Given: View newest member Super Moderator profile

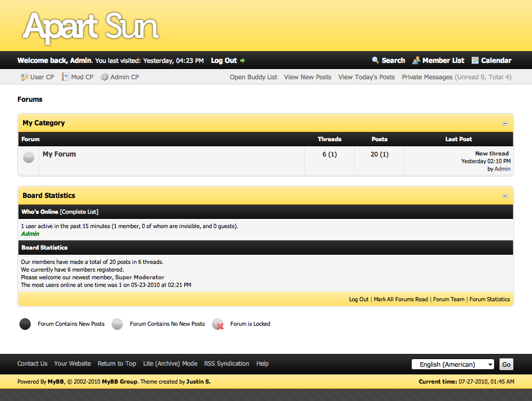Looking at the screenshot, I should point(140,277).
